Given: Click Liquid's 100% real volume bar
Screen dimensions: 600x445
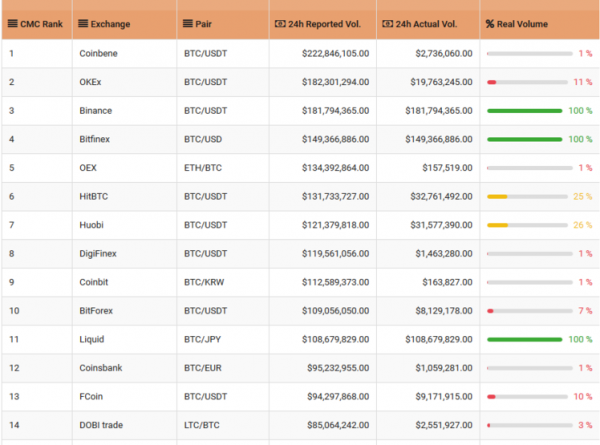Looking at the screenshot, I should [x=525, y=339].
